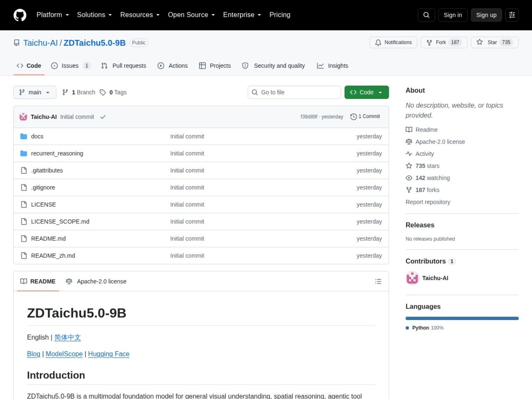Click the Python 100% language entry

click(425, 328)
